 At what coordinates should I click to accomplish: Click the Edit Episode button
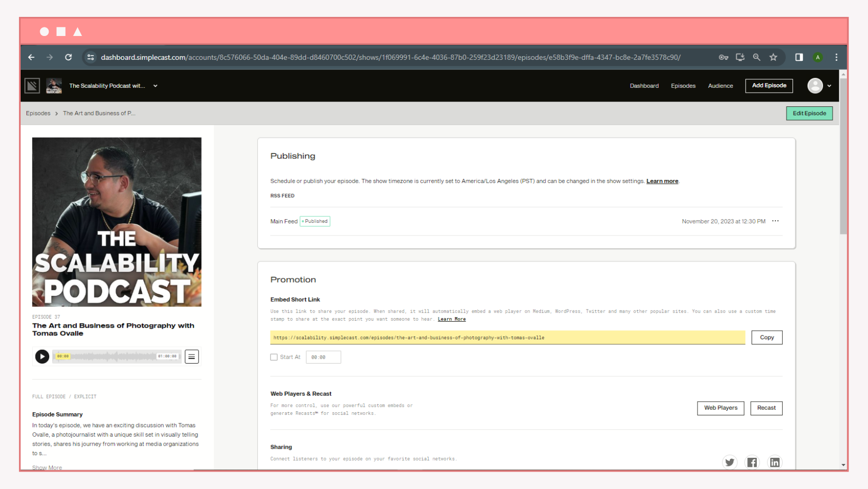809,113
